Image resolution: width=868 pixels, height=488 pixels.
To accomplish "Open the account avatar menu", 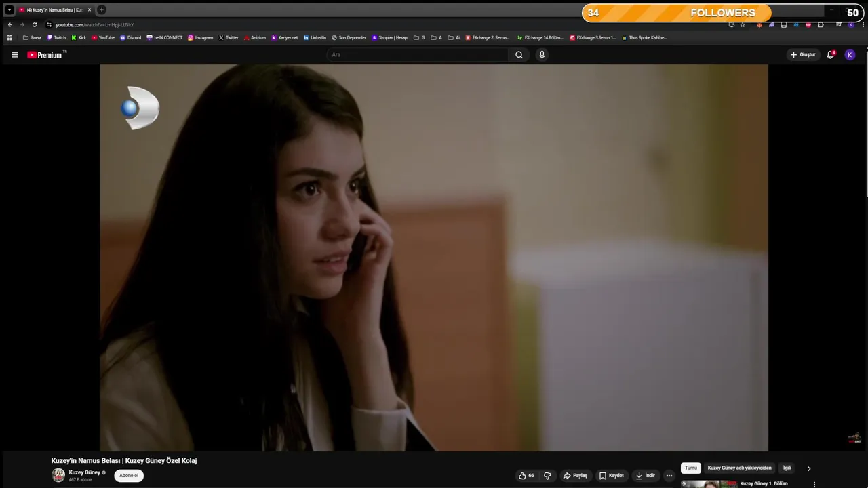I will (x=850, y=55).
